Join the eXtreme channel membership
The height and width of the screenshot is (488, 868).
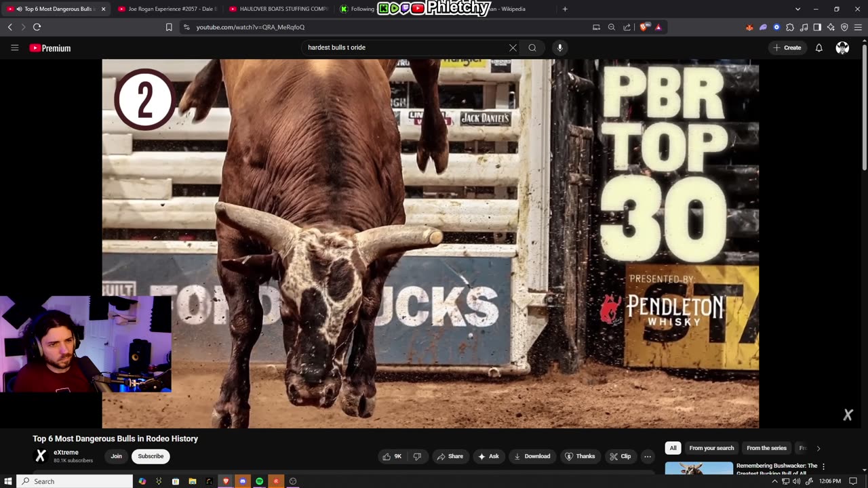pyautogui.click(x=116, y=456)
